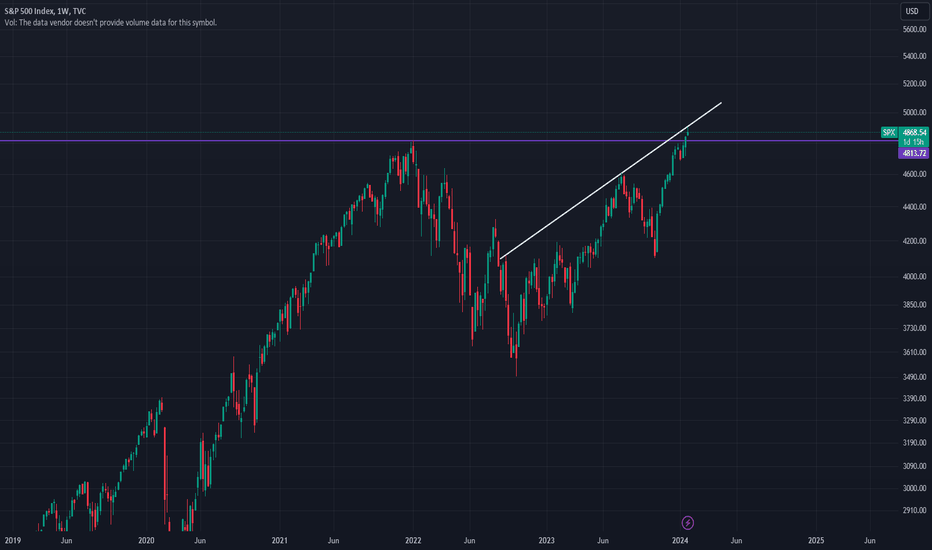932x550 pixels.
Task: Click the 3850.00 price axis label
Action: [x=914, y=304]
